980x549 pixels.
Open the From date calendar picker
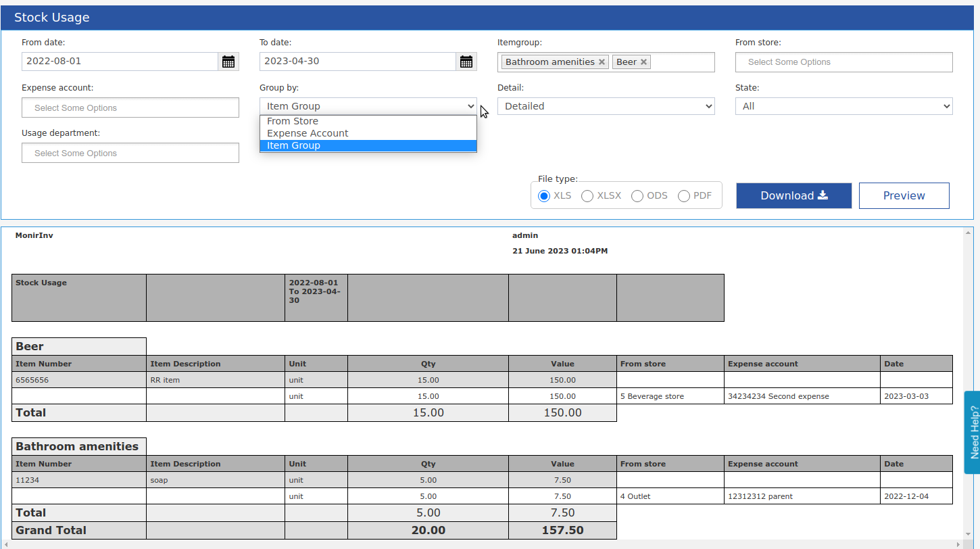pyautogui.click(x=228, y=62)
